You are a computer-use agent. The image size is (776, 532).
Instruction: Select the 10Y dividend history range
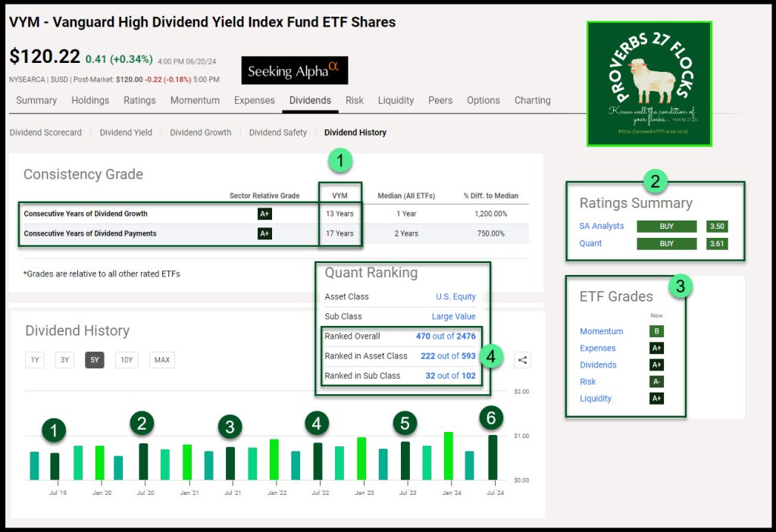pos(127,360)
